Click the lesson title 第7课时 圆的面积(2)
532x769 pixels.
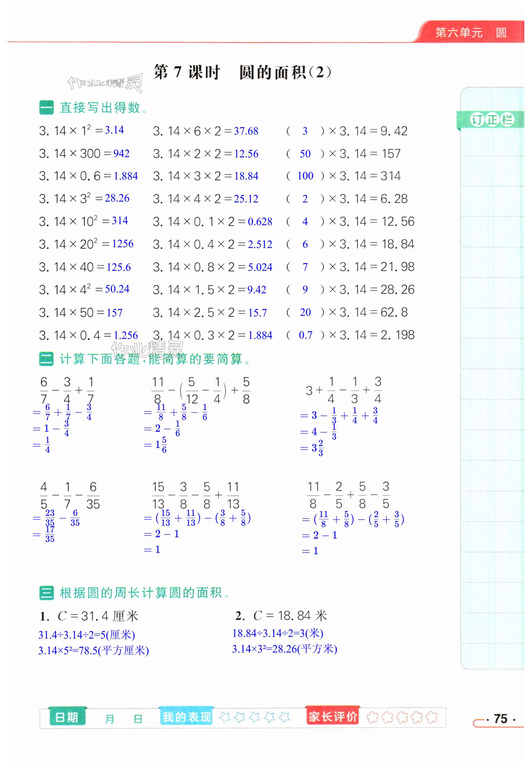pyautogui.click(x=243, y=72)
